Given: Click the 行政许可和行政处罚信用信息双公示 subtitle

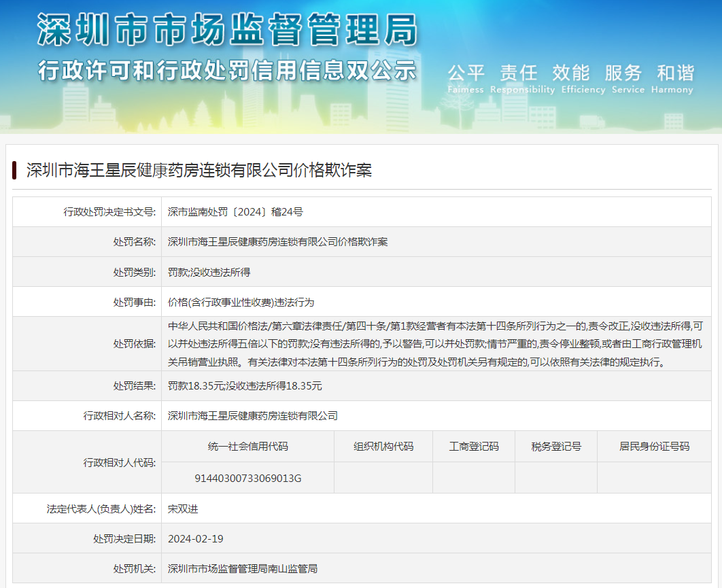Looking at the screenshot, I should pos(228,71).
